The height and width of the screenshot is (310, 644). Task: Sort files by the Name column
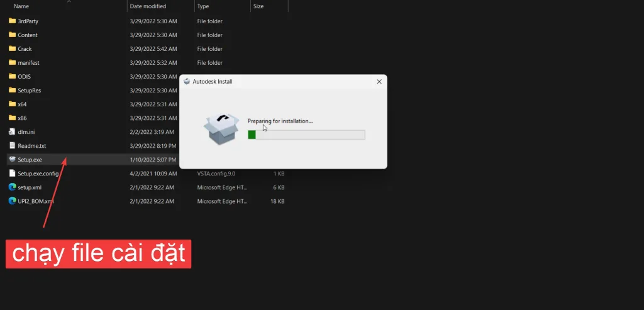coord(21,6)
